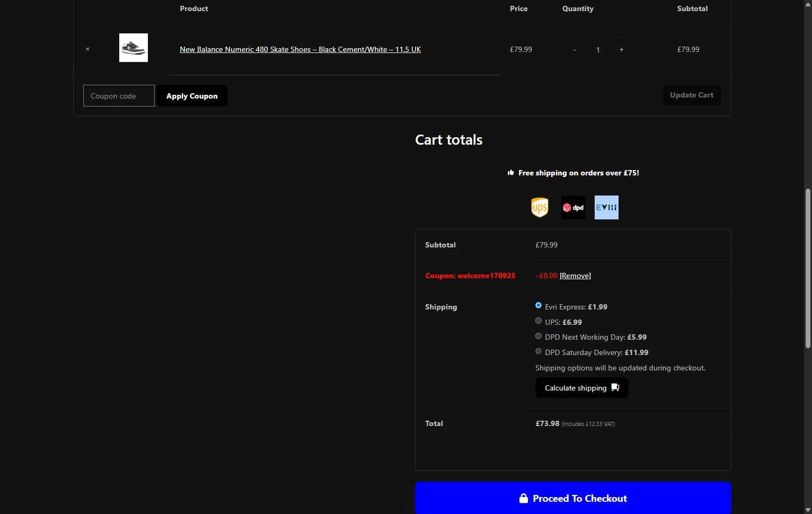Choose DPD Next Working Day shipping
The height and width of the screenshot is (514, 812).
(x=539, y=336)
